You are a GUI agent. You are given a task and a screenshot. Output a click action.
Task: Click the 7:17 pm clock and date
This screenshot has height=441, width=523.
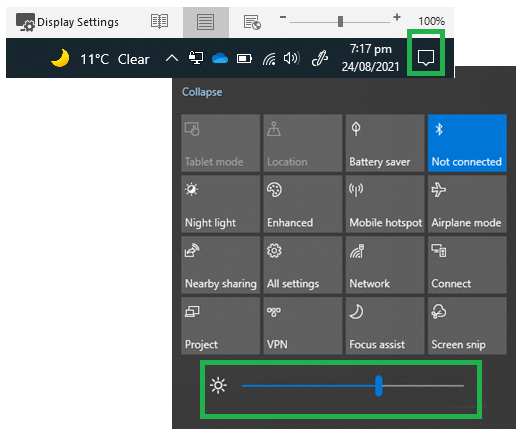point(371,58)
